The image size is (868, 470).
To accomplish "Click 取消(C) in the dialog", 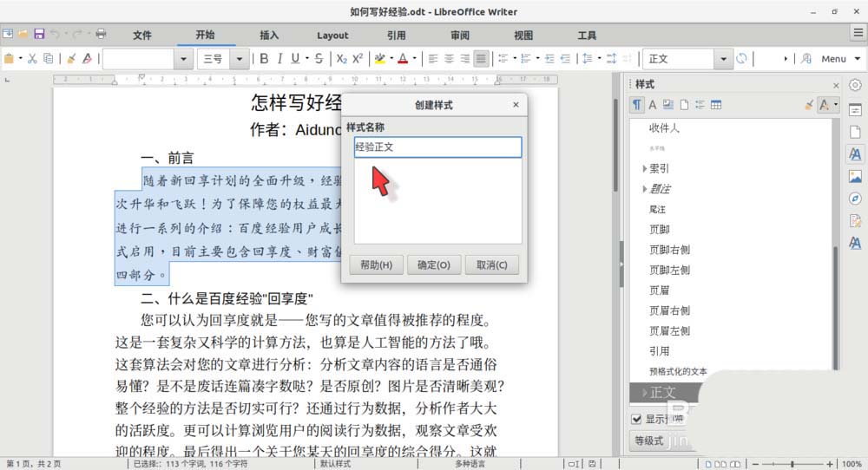I will click(492, 264).
